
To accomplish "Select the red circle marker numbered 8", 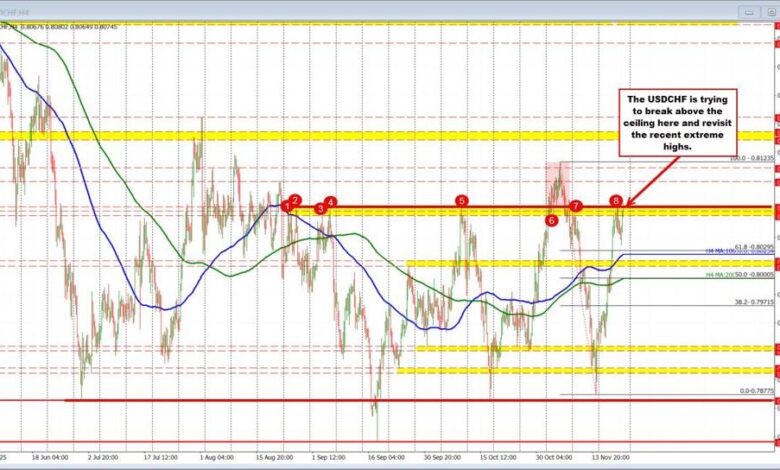I will tap(617, 201).
